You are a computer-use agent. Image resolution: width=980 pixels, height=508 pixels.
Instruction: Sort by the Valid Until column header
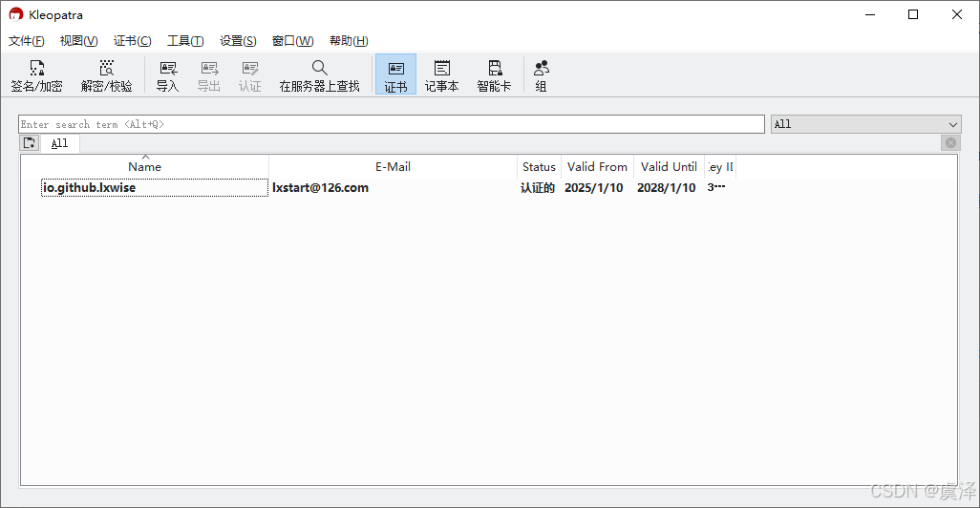tap(669, 166)
